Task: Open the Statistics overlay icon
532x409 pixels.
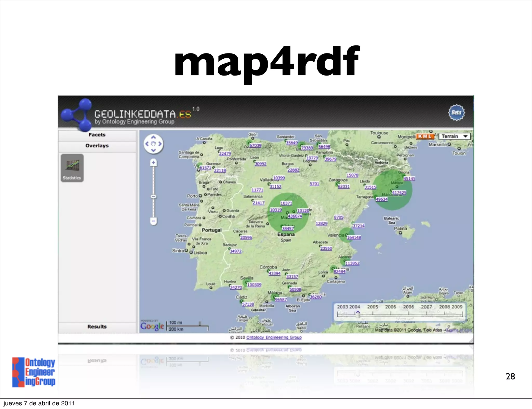Action: 72,168
